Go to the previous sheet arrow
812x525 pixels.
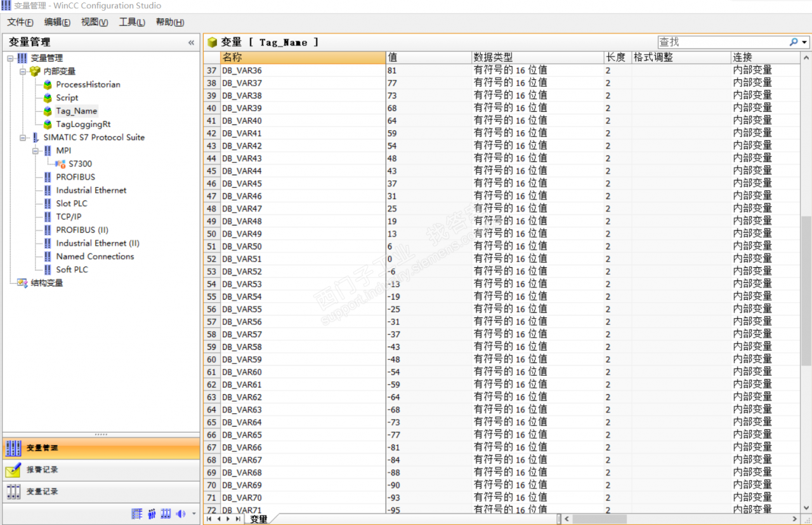pos(219,519)
